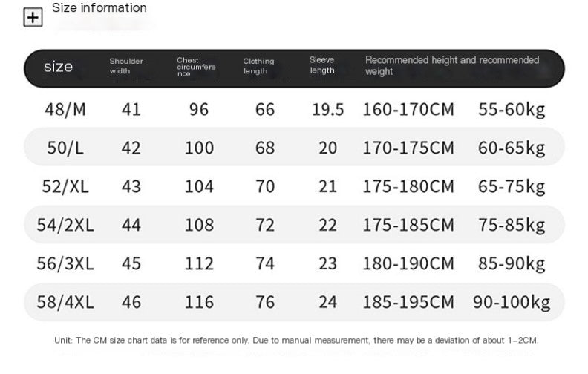Click the 54/2XL size row label
The height and width of the screenshot is (374, 588).
65,225
